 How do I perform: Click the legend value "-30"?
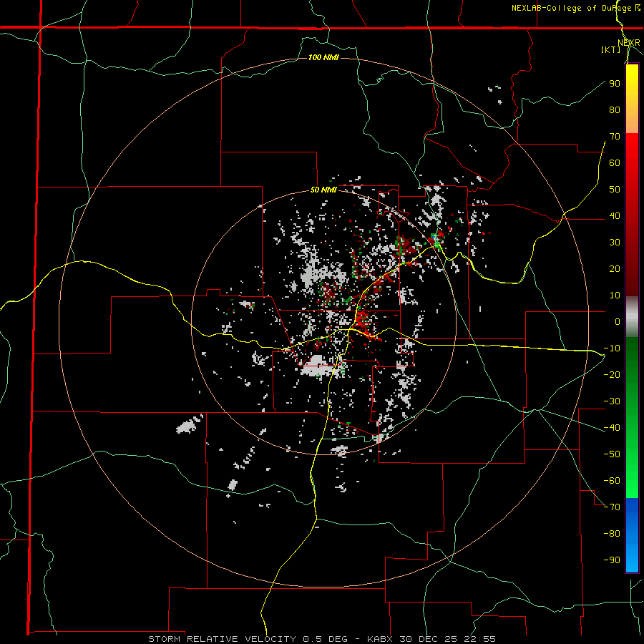click(x=612, y=401)
